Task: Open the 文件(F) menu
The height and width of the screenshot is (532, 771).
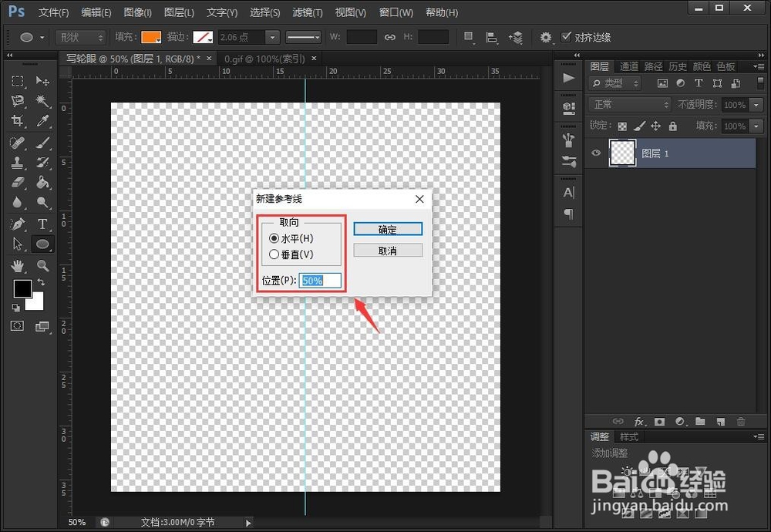Action: pyautogui.click(x=54, y=12)
